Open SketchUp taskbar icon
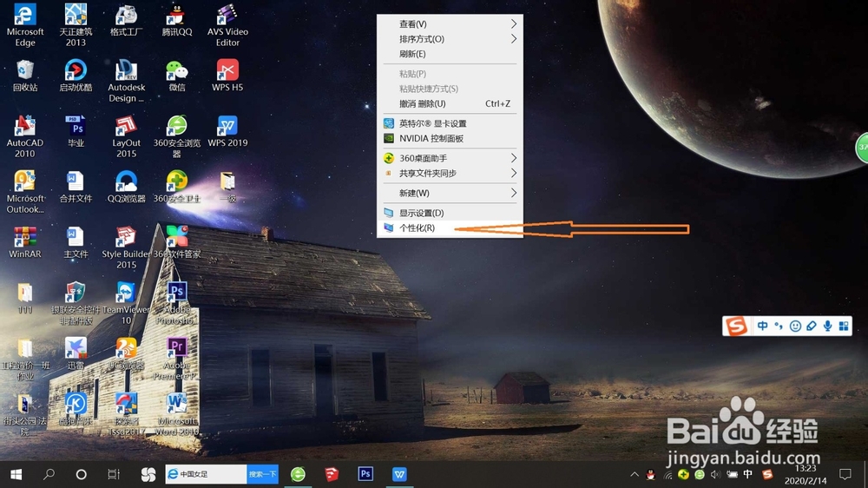This screenshot has height=488, width=868. [x=331, y=474]
